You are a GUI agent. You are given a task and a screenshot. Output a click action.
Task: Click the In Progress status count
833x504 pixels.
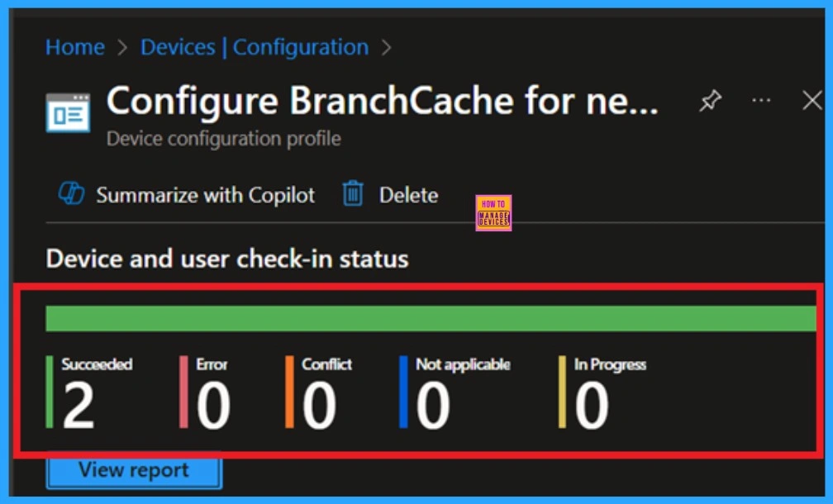click(x=592, y=405)
